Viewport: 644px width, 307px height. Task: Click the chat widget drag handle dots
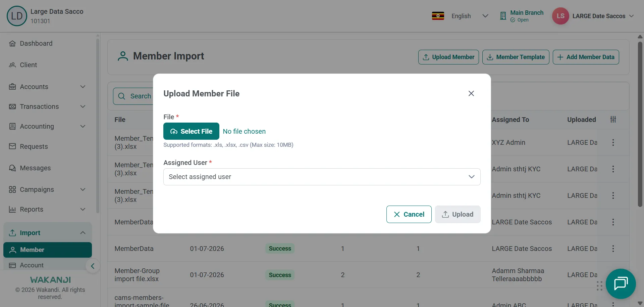pyautogui.click(x=599, y=286)
